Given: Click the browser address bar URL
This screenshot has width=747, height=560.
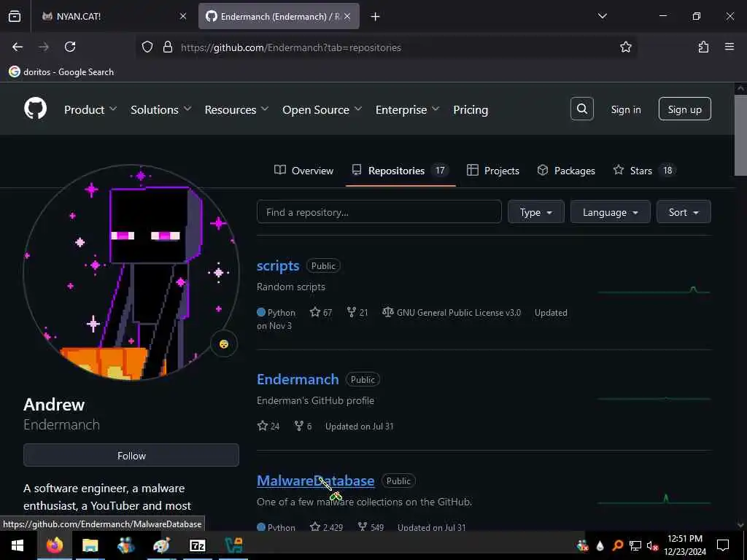Looking at the screenshot, I should (x=290, y=47).
